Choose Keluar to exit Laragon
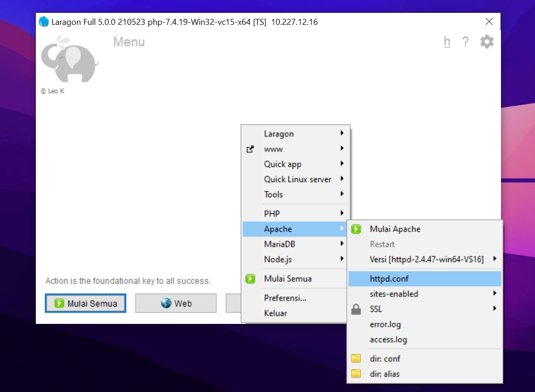The height and width of the screenshot is (392, 535). click(x=275, y=313)
